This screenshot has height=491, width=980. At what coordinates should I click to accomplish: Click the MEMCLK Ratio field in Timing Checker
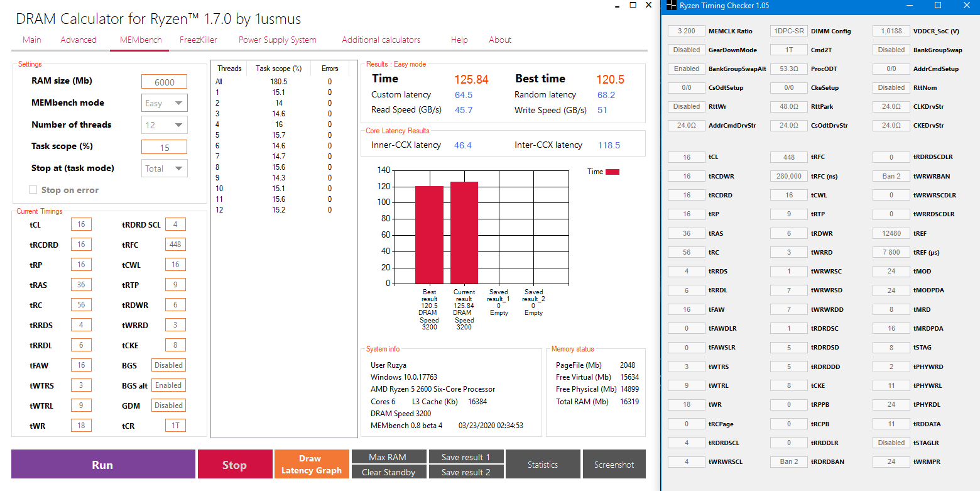tap(687, 31)
